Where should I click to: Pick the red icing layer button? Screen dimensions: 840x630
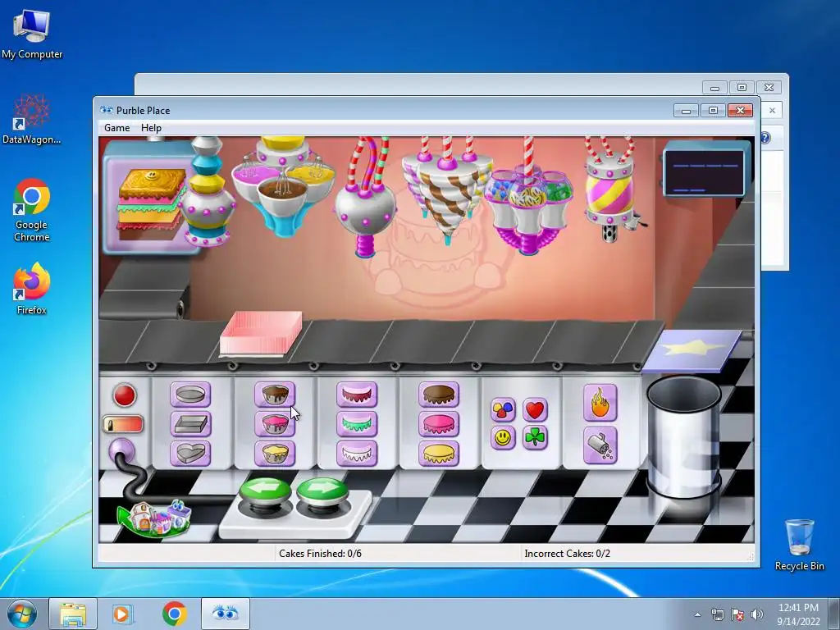click(357, 395)
